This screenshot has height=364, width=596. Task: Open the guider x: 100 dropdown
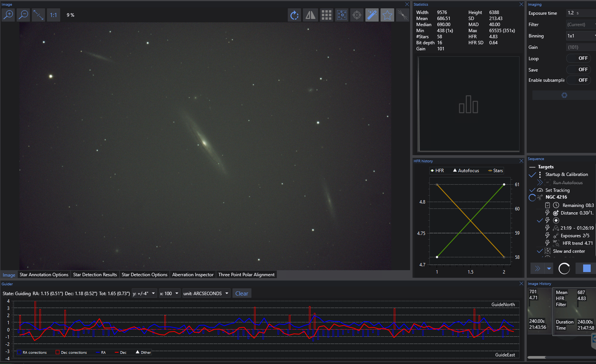169,294
